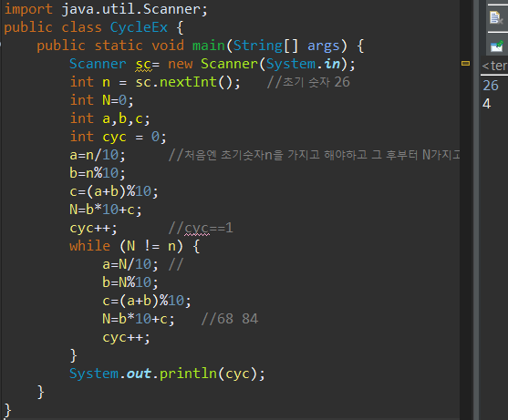Click the 'main' method name
The image size is (508, 420).
[x=209, y=46]
